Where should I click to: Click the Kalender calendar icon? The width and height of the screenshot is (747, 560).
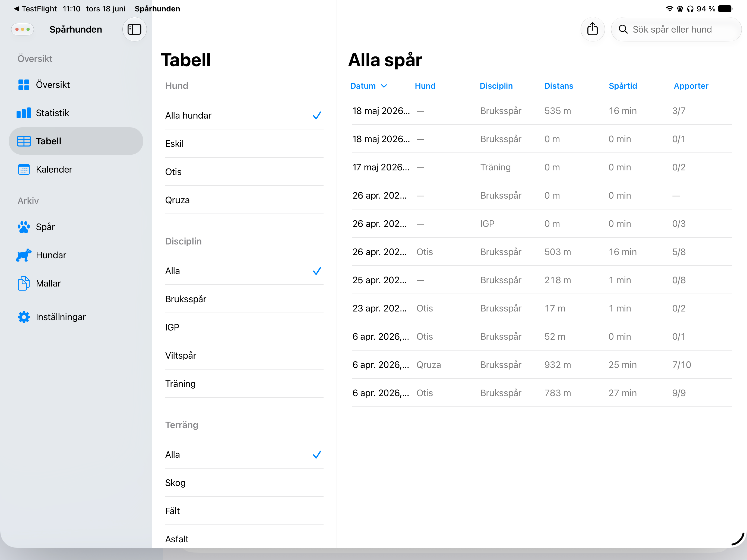tap(24, 170)
